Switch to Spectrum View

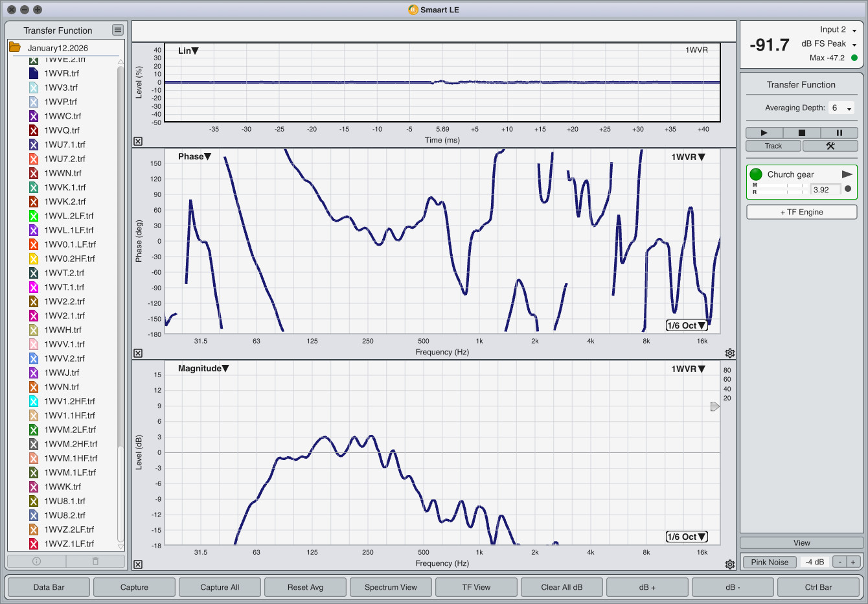[391, 587]
